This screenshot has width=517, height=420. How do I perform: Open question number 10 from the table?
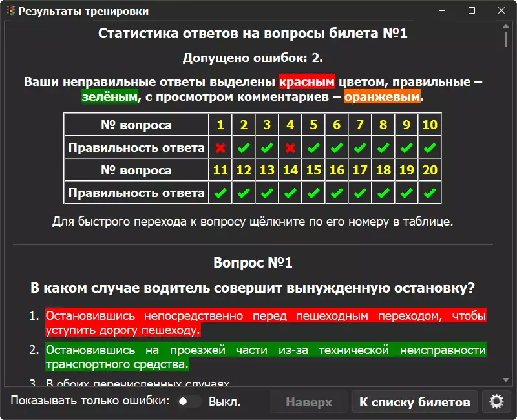coord(430,125)
